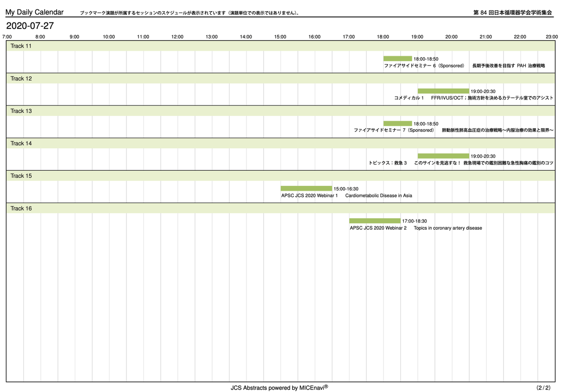Click the My Daily Calendar heading
The image size is (562, 392).
34,12
